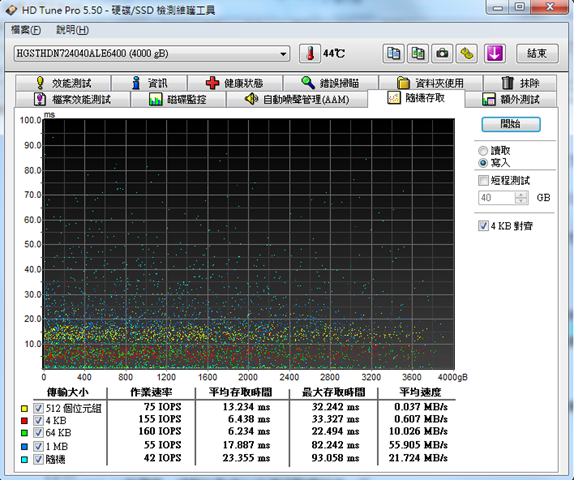
Task: Click the yellow options gear icon
Action: (x=466, y=53)
